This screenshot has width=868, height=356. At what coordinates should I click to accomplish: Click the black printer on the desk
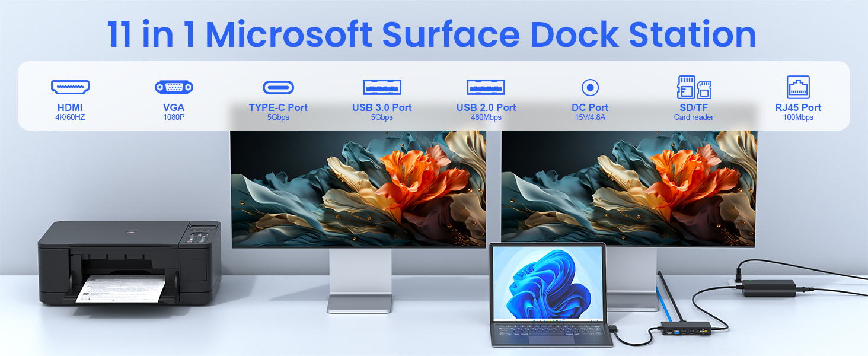[x=129, y=263]
